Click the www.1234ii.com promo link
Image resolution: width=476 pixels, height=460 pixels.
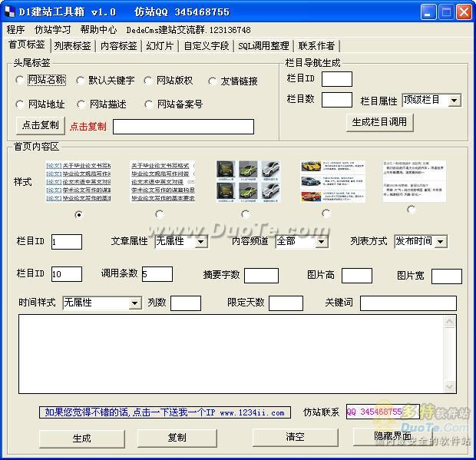pyautogui.click(x=165, y=412)
